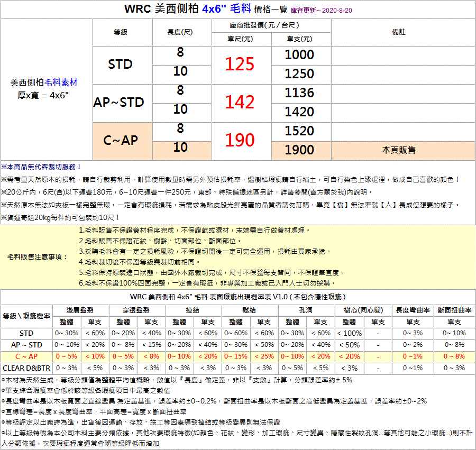Click notice item "2.毛料販售不保證花紋、樹齡"

(160, 241)
